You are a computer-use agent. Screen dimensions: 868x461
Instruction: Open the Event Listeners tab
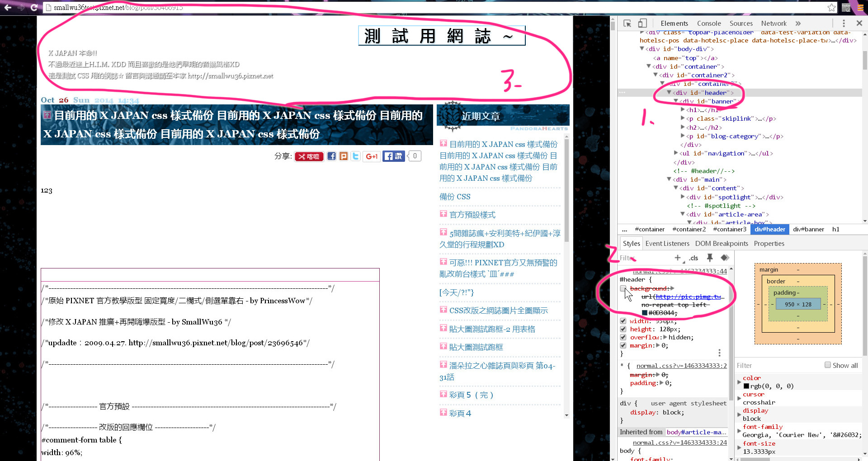[x=667, y=243]
